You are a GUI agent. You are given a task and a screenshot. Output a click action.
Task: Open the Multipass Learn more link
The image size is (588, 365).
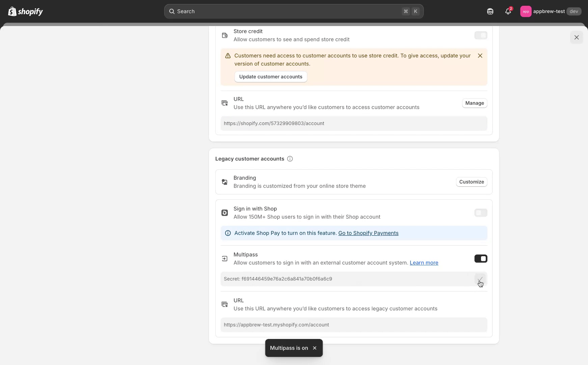pos(424,263)
